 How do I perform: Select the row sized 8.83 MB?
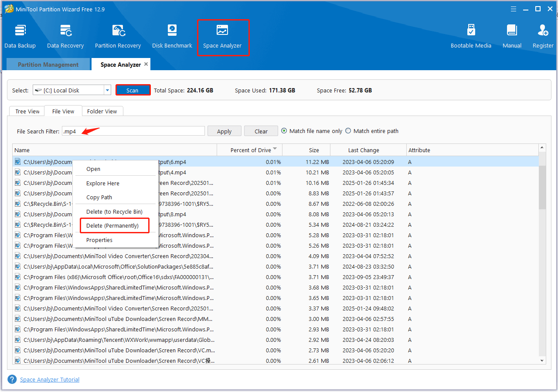[x=276, y=193]
